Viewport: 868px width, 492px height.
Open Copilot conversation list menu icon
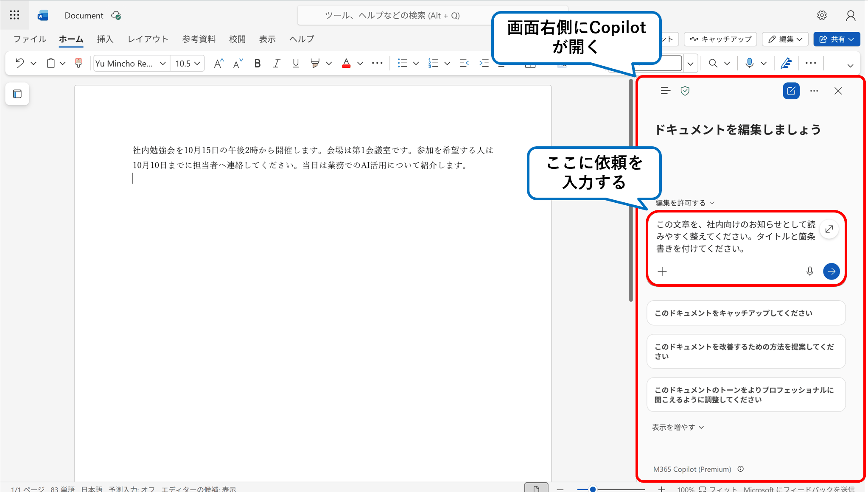665,91
